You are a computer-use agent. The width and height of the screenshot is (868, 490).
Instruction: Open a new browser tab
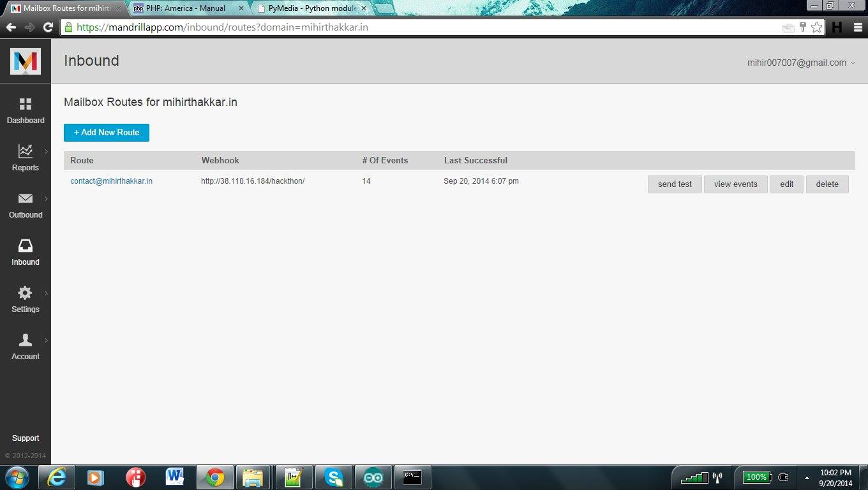(385, 9)
